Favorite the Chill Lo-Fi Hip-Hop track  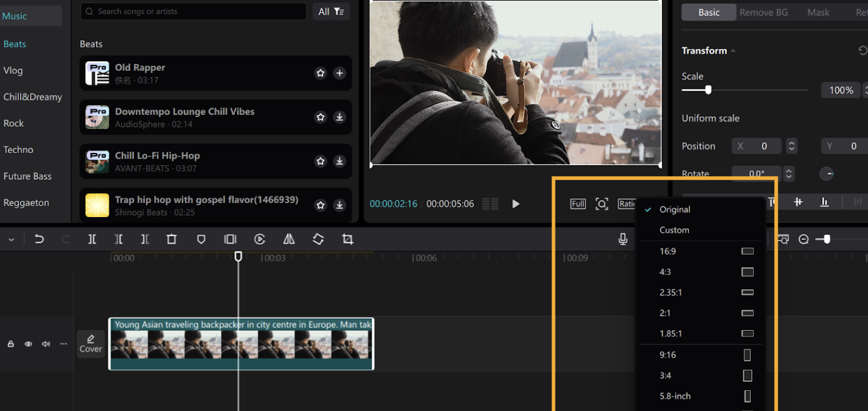coord(320,161)
